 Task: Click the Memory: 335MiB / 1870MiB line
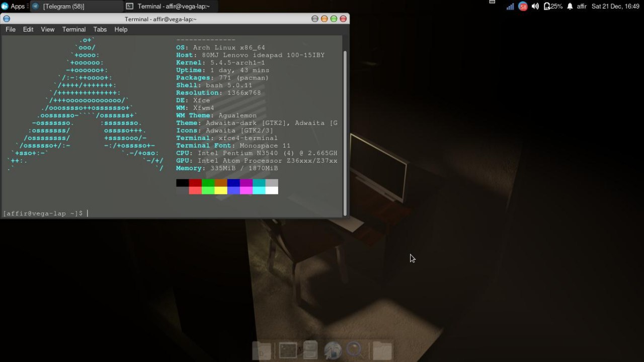227,168
